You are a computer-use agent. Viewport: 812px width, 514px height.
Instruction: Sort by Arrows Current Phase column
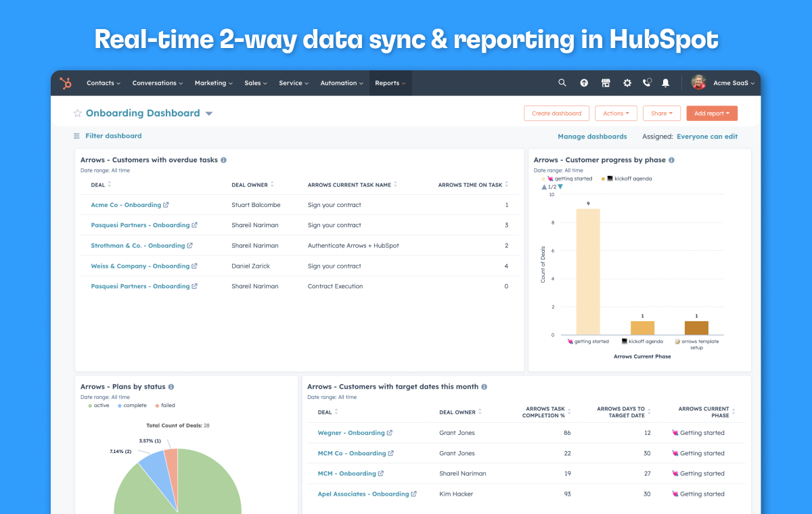coord(734,412)
